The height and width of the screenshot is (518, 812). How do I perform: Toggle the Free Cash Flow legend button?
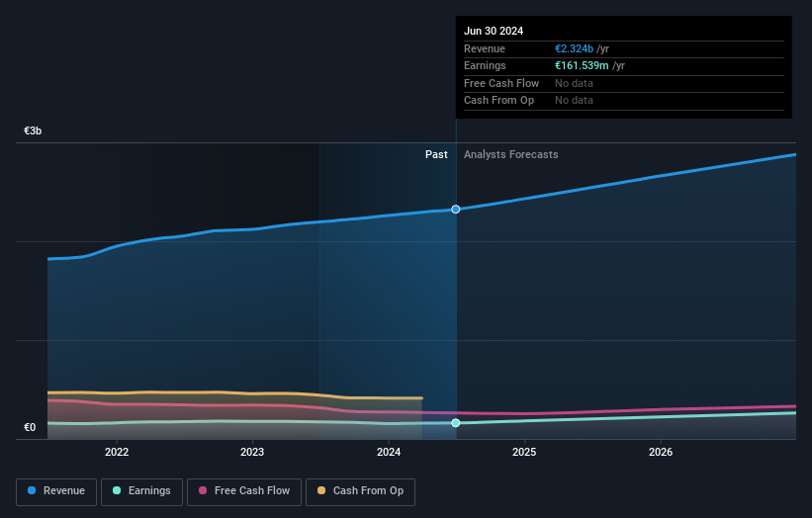[x=244, y=491]
